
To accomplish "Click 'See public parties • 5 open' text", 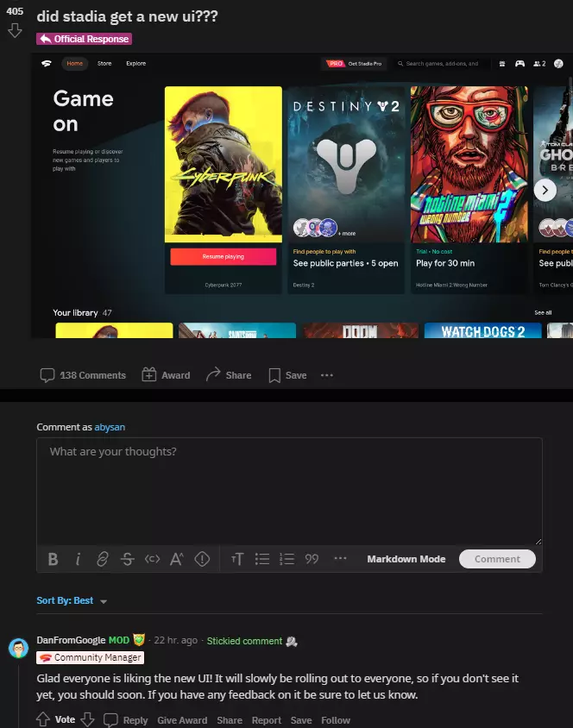I will point(345,263).
